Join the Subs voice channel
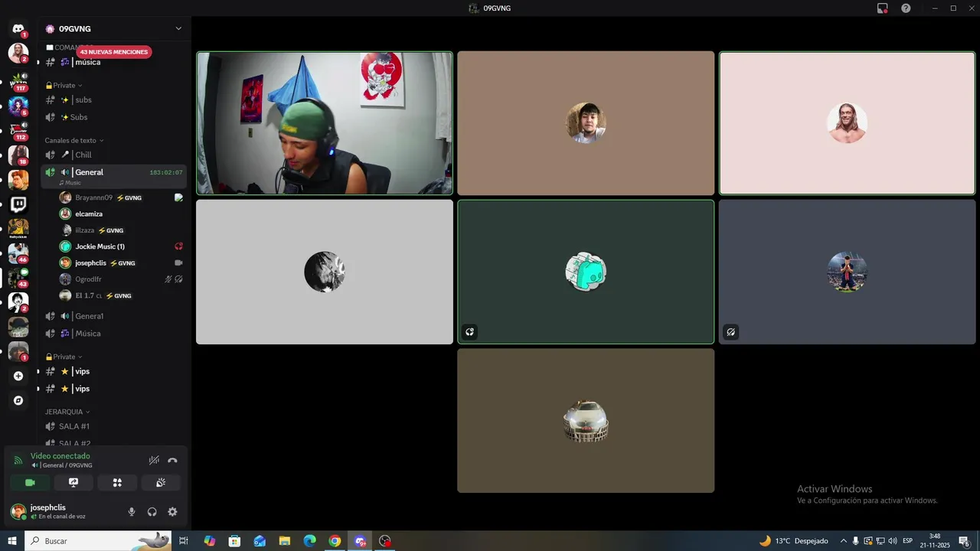Image resolution: width=980 pixels, height=551 pixels. (x=113, y=117)
